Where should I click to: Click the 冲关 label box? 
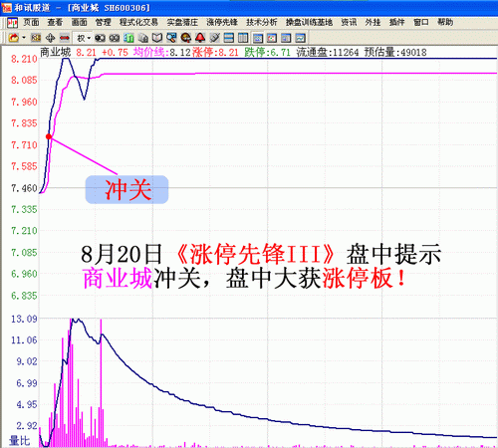click(126, 189)
